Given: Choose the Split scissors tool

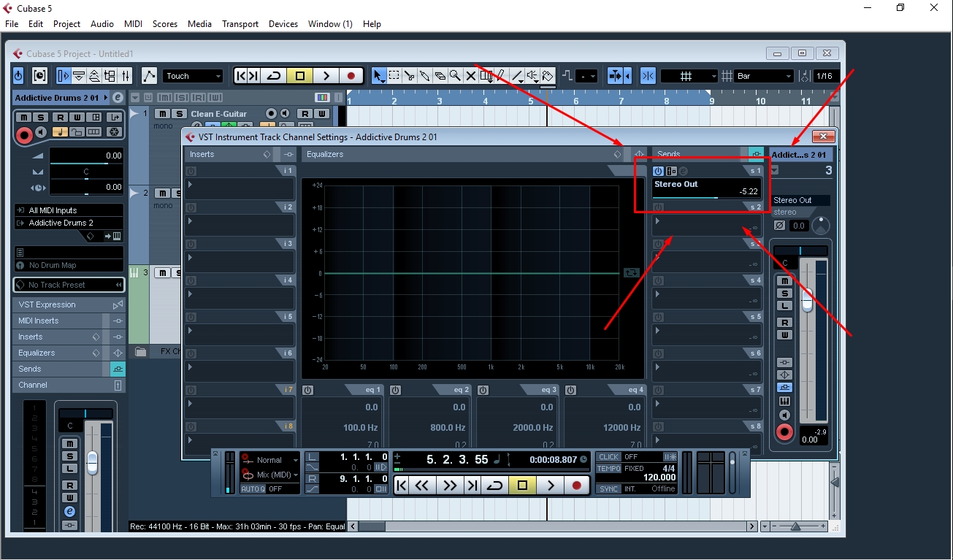Looking at the screenshot, I should 409,76.
